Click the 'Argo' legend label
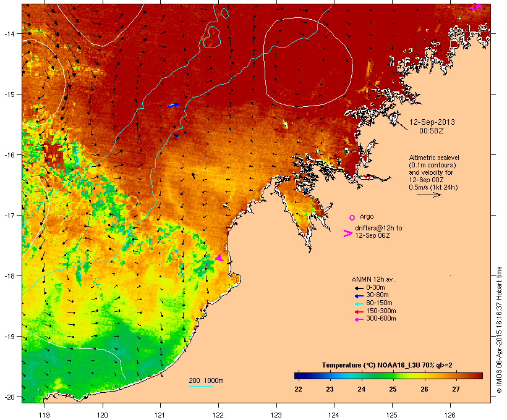This screenshot has width=507, height=420. (x=367, y=216)
